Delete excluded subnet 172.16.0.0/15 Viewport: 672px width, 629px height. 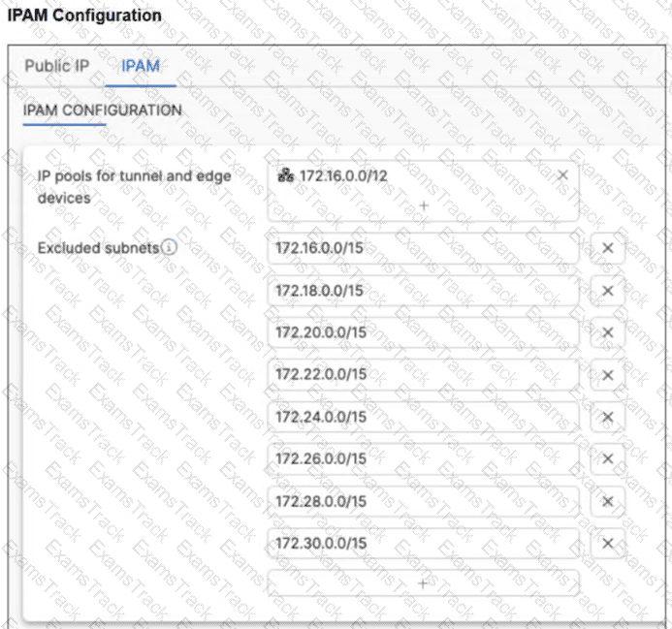click(608, 248)
